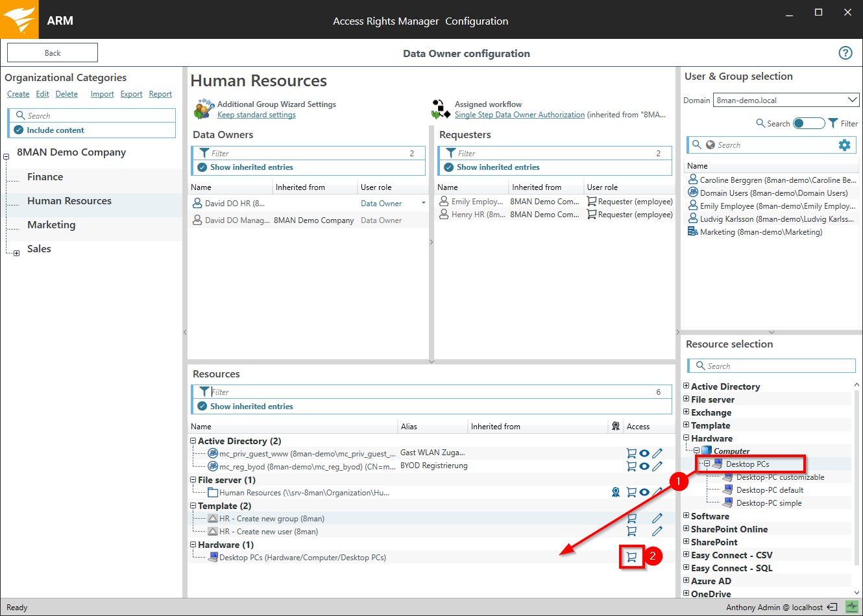Click the pencil icon for HR - Create new user
Image resolution: width=863 pixels, height=616 pixels.
(657, 531)
